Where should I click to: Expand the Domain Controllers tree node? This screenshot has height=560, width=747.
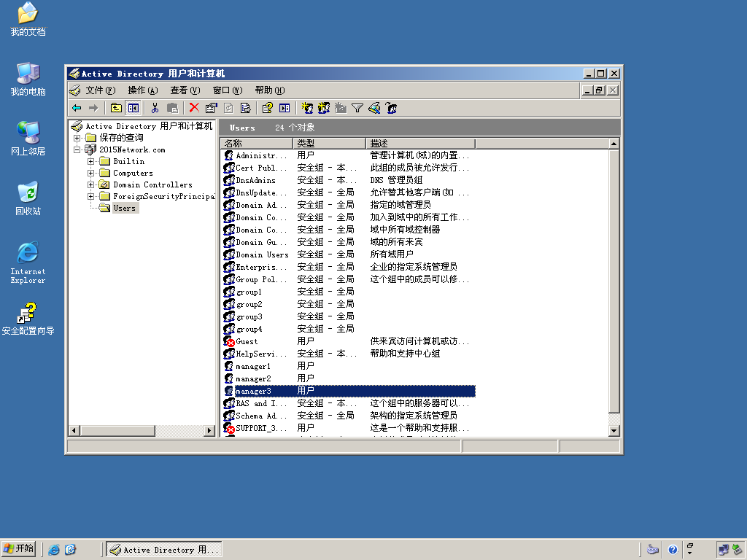pyautogui.click(x=90, y=184)
